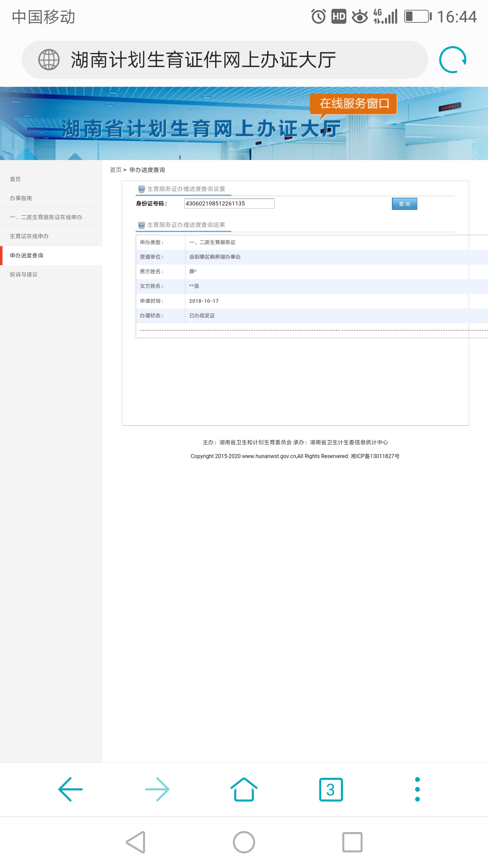Select 申办进度查询 sidebar item
This screenshot has height=868, width=488.
[26, 255]
